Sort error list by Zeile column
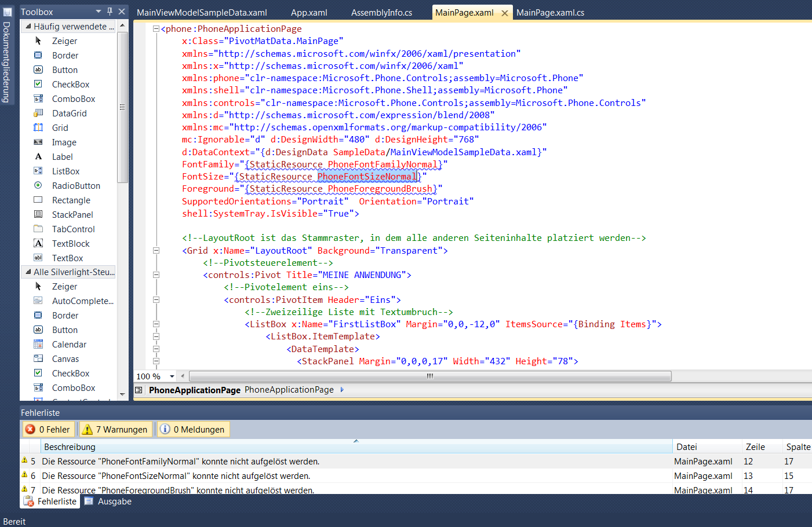812x527 pixels. pos(762,447)
